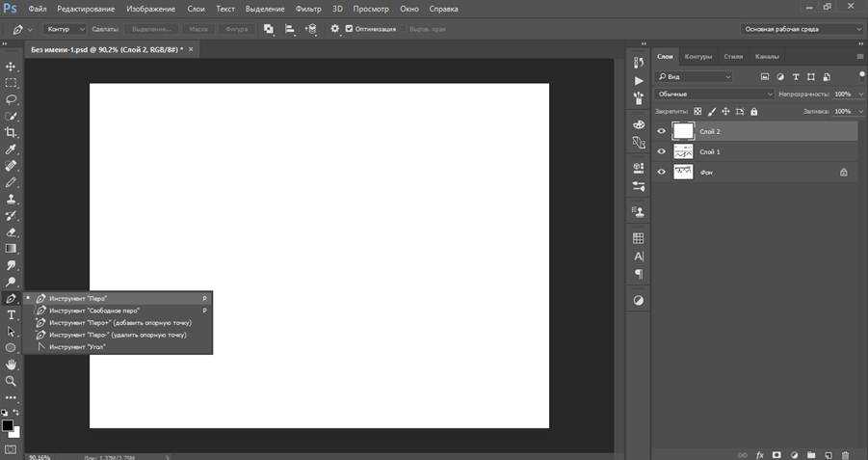Select the Move tool in toolbar
The image size is (868, 460).
(12, 67)
